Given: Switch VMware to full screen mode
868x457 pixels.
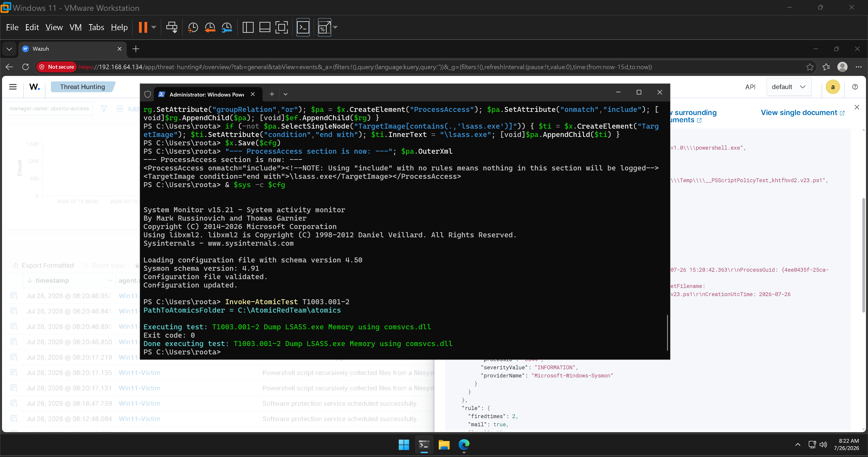Looking at the screenshot, I should [282, 27].
